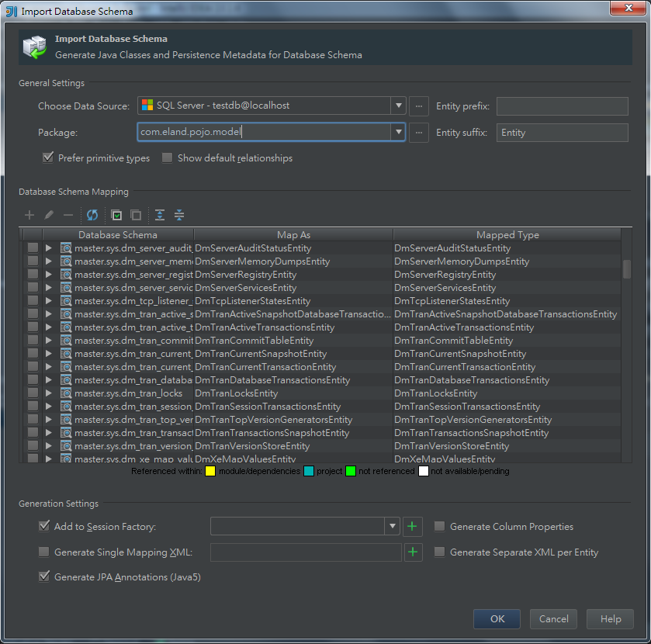This screenshot has width=651, height=644.
Task: Expand all tree nodes with the expand-all icon
Action: pos(159,215)
